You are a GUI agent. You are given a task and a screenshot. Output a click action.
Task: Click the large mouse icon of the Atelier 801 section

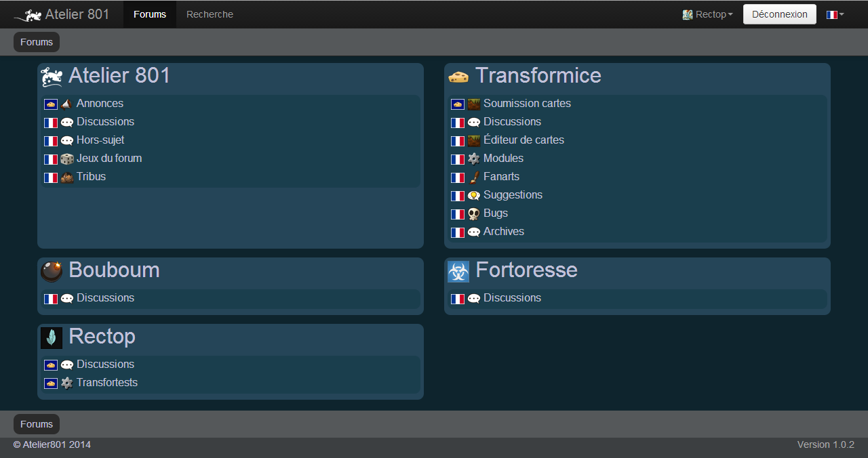point(52,77)
